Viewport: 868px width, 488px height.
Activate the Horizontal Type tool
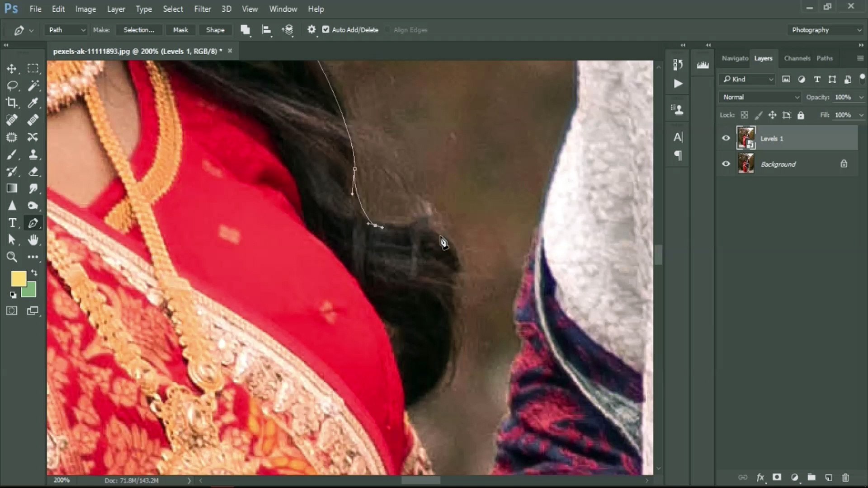12,222
